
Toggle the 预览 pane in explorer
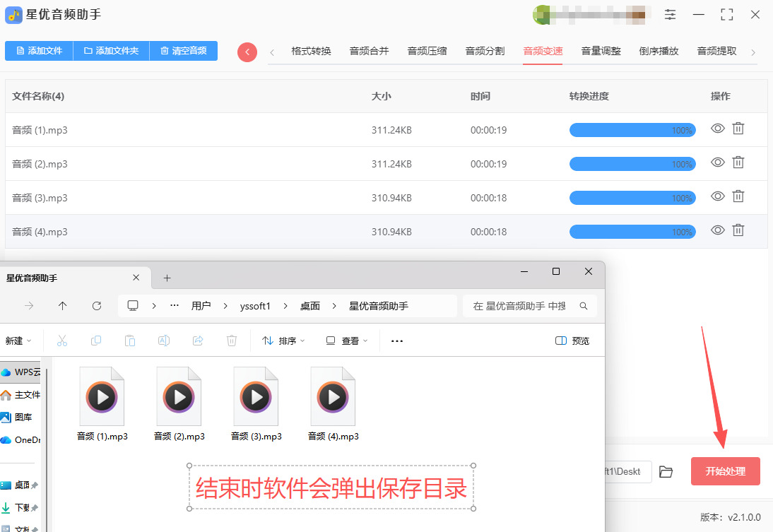(x=572, y=341)
